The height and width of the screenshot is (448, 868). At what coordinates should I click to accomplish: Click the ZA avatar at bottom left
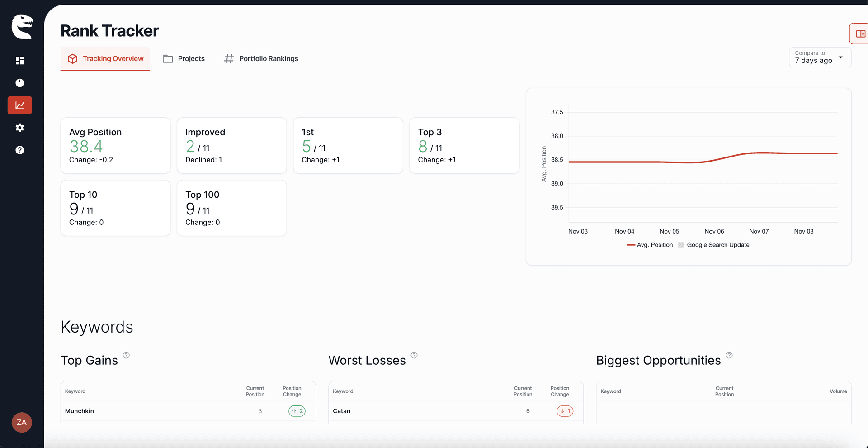[x=21, y=422]
